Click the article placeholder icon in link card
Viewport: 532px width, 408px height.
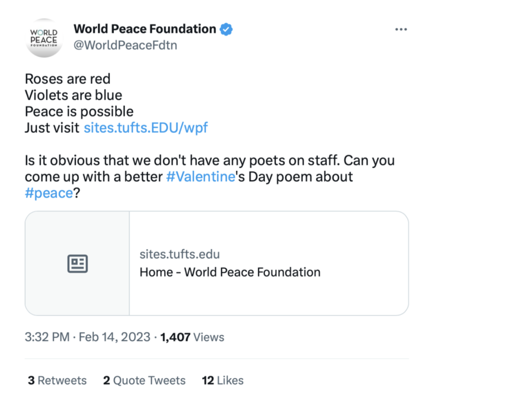(78, 264)
